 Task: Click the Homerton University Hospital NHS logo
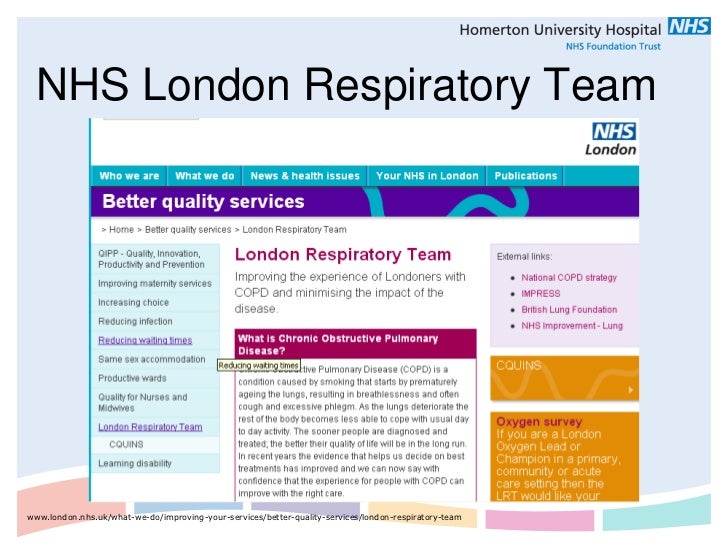click(x=585, y=35)
